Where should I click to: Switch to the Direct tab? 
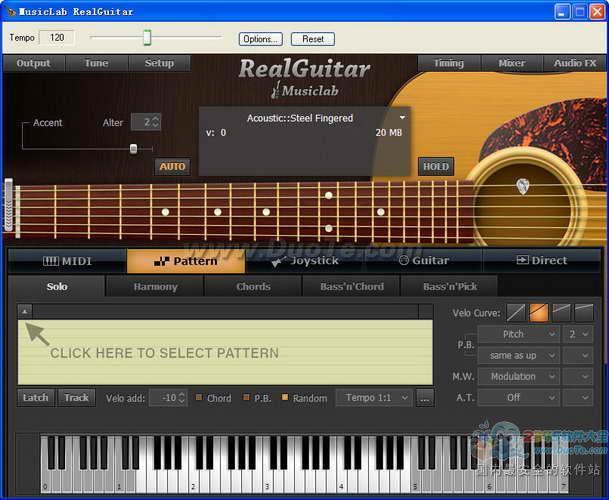(542, 261)
